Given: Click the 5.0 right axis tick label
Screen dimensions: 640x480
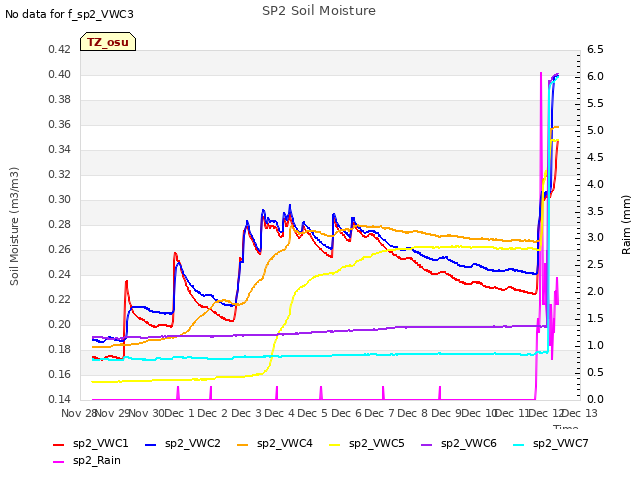Looking at the screenshot, I should point(595,130).
